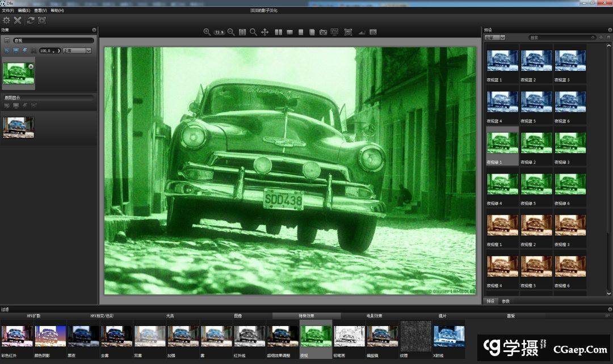Click the zoom out magnifier icon

tap(231, 32)
